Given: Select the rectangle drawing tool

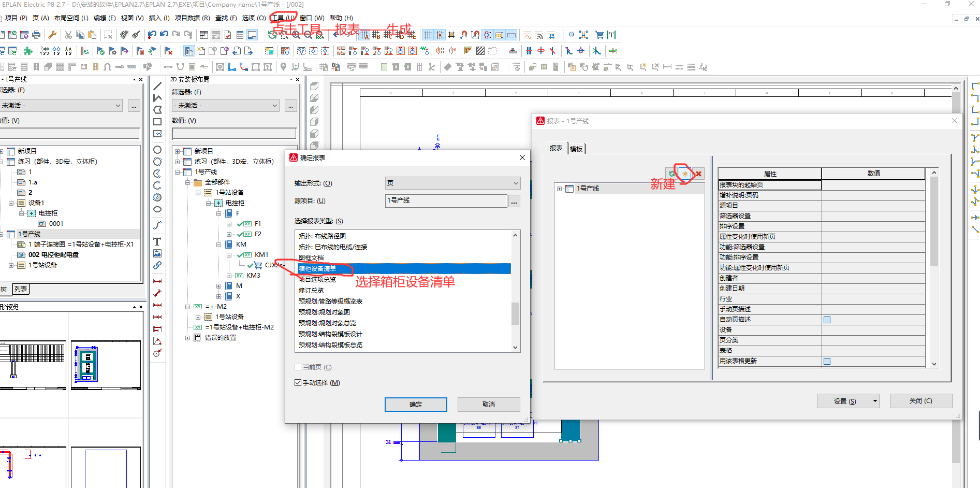Looking at the screenshot, I should (x=157, y=122).
